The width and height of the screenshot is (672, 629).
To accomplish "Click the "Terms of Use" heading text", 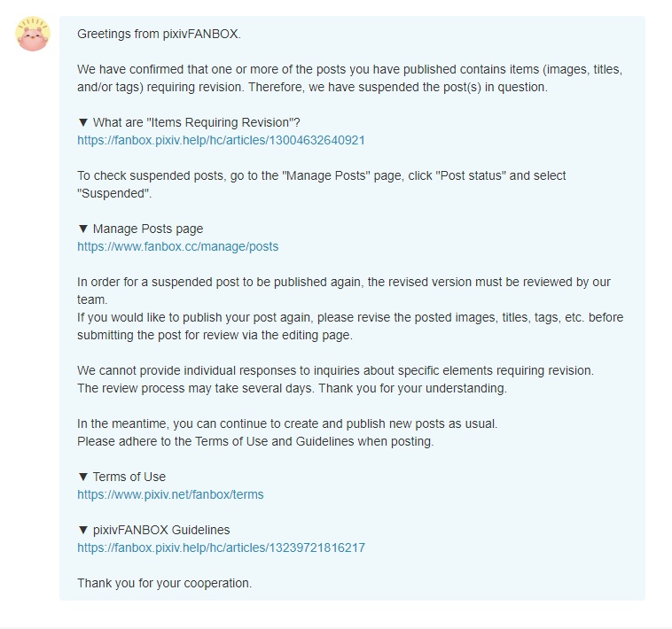I will 129,477.
